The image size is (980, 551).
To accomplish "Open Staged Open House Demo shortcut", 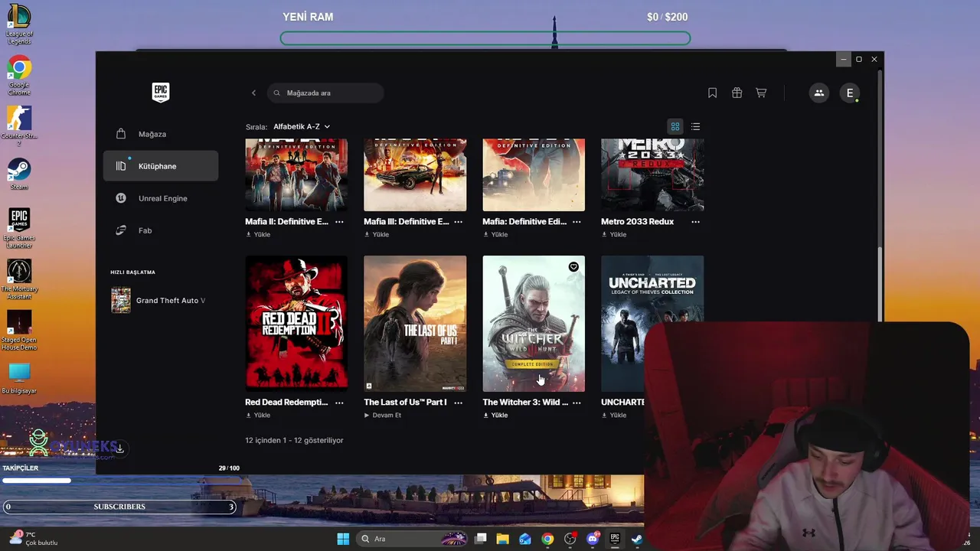I will [x=19, y=331].
